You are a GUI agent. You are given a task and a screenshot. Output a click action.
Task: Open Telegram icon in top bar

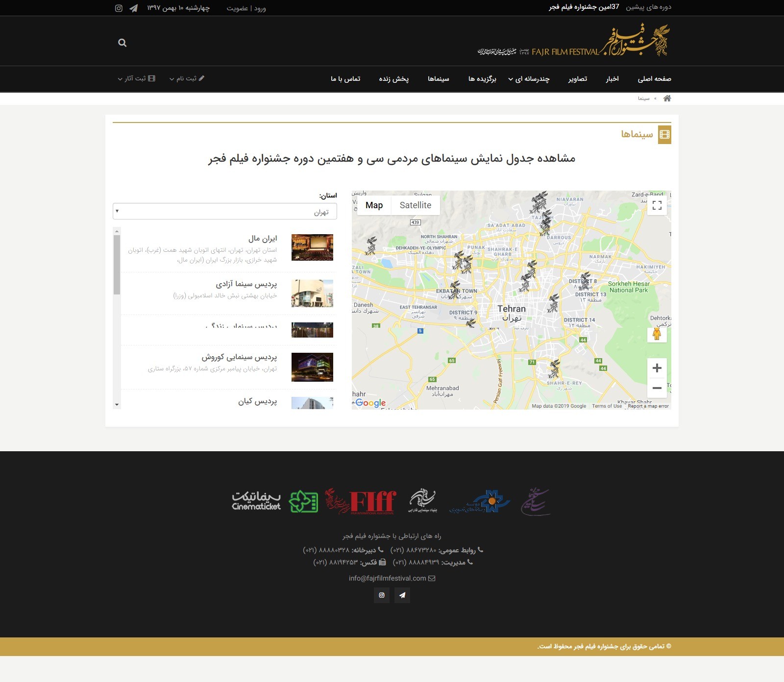133,8
